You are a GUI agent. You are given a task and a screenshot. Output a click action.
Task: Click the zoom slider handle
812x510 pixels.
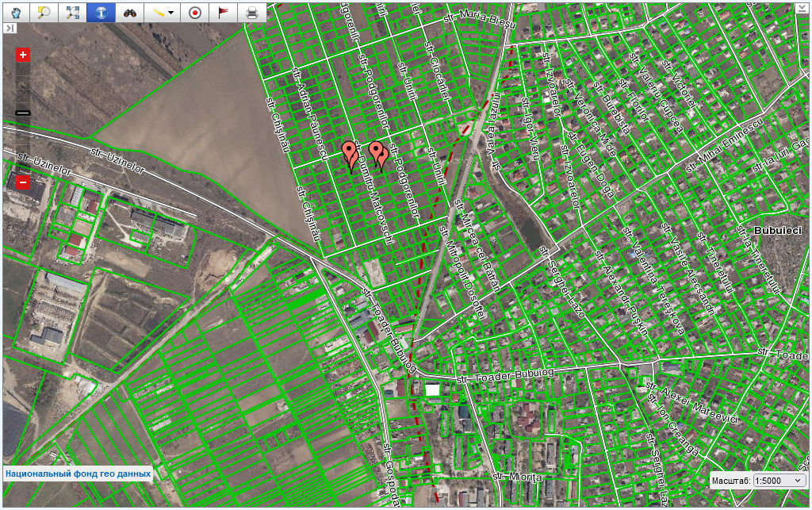(23, 113)
